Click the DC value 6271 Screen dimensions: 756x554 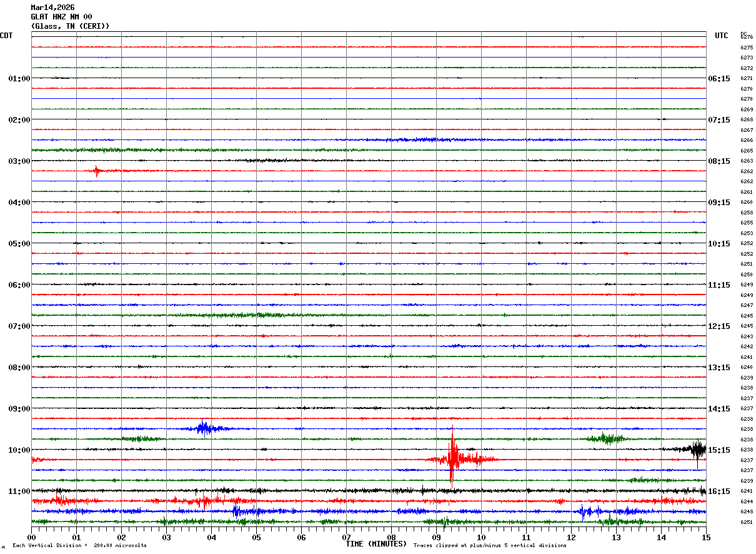(x=747, y=79)
